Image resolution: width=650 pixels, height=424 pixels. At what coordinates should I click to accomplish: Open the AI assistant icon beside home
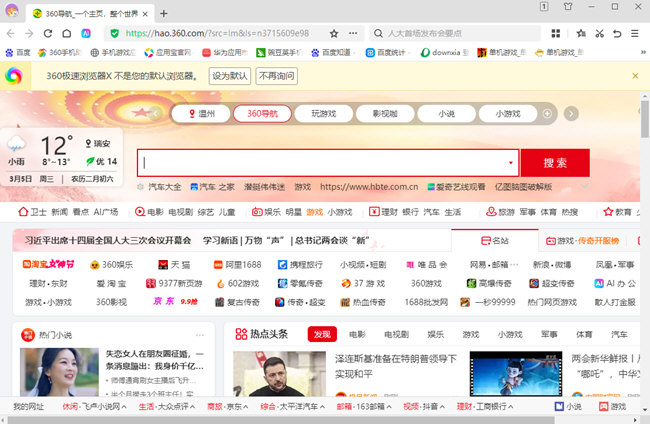click(x=86, y=34)
